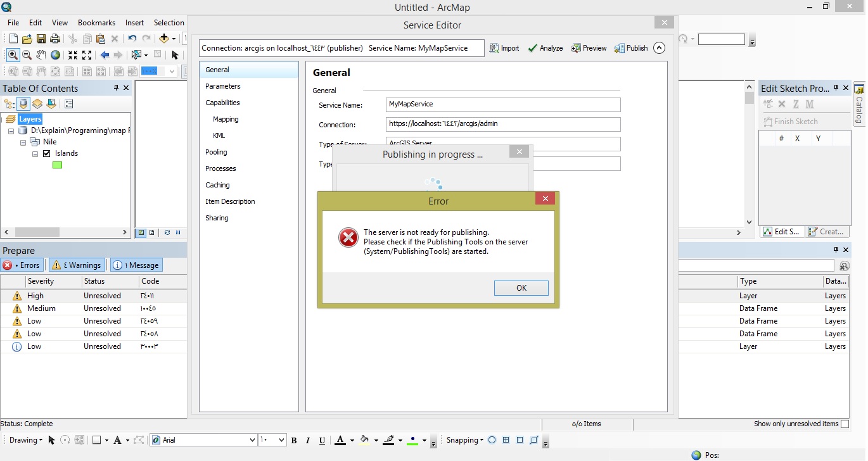
Task: Open the Drawing dropdown menu
Action: 26,440
